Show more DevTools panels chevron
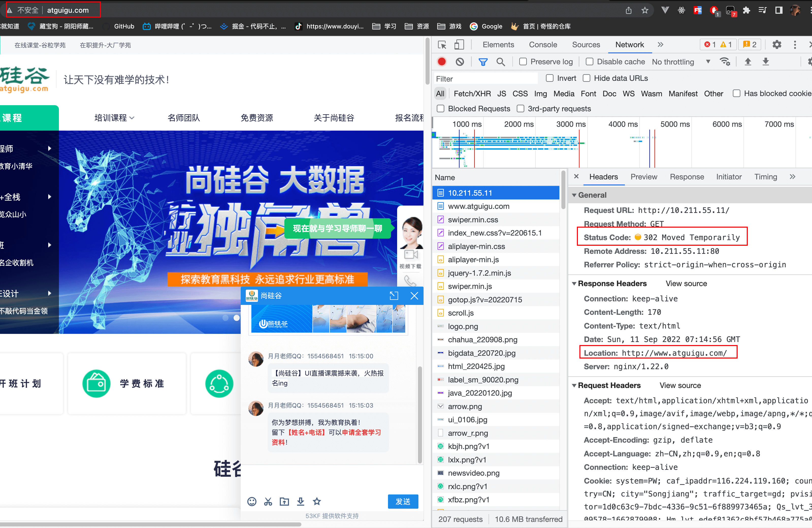The image size is (812, 528). (660, 45)
